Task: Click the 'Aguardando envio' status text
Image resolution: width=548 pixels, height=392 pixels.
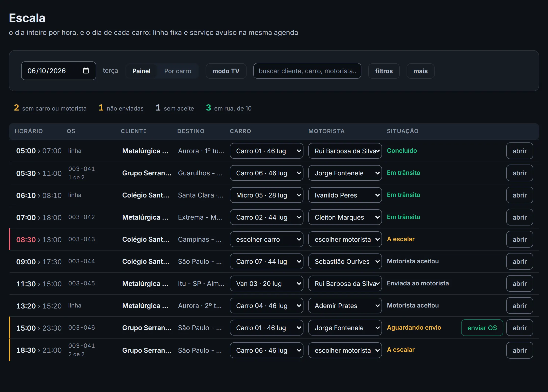Action: [x=414, y=327]
